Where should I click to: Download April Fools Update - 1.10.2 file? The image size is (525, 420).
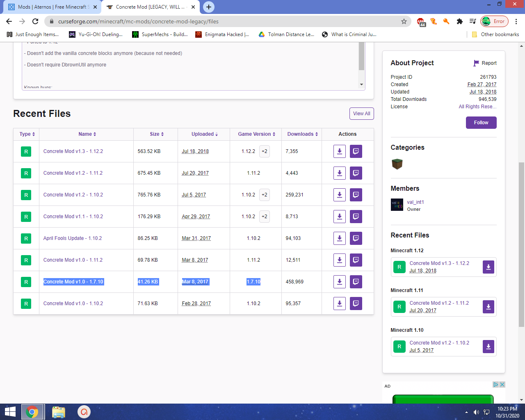(340, 238)
